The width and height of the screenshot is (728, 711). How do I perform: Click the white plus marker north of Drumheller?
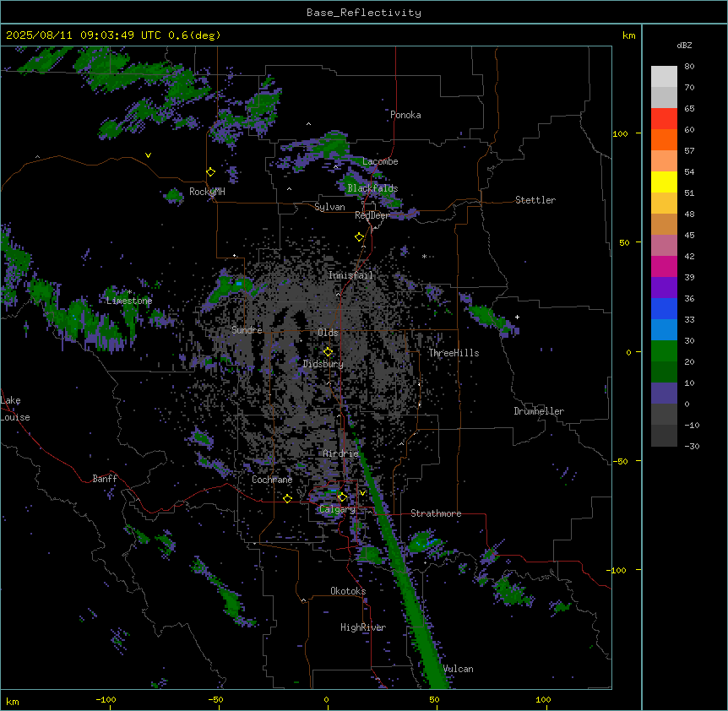click(517, 317)
